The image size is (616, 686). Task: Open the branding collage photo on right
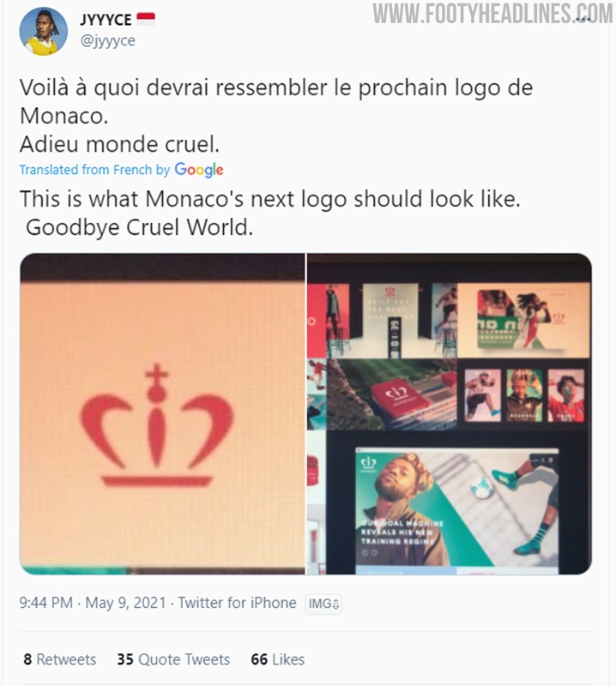pyautogui.click(x=450, y=414)
